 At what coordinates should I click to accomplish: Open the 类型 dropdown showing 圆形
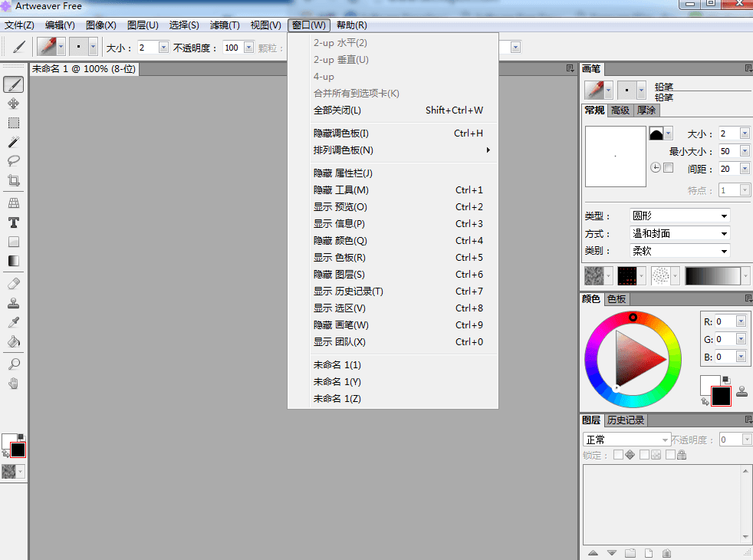pyautogui.click(x=679, y=216)
